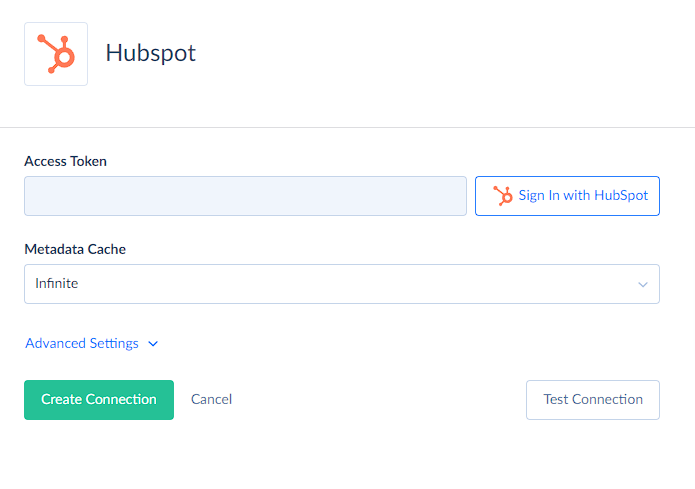Click the Hubspot heading text

pyautogui.click(x=151, y=54)
